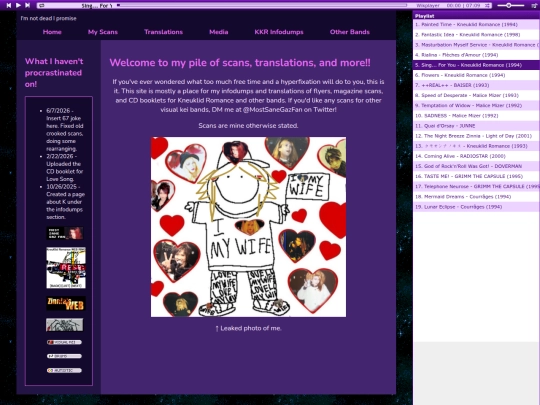Skip to next track in music player
This screenshot has width=540, height=405.
(28, 5)
